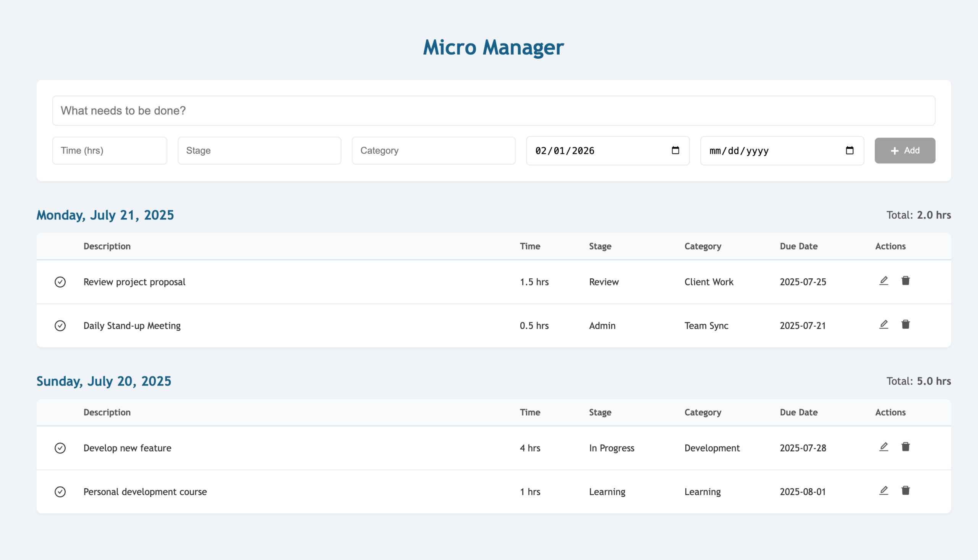
Task: Edit the Review project proposal task
Action: coord(884,281)
